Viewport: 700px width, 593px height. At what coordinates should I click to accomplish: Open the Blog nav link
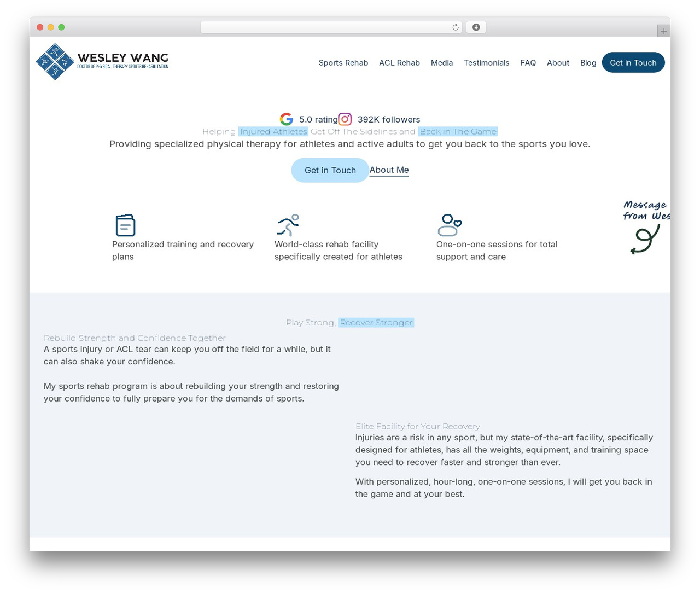click(588, 63)
